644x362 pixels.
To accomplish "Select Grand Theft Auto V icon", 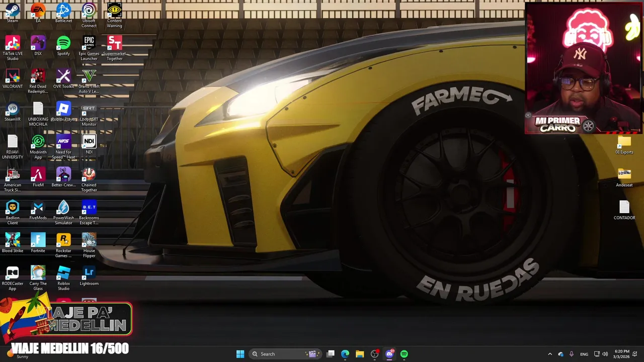I will (x=89, y=81).
